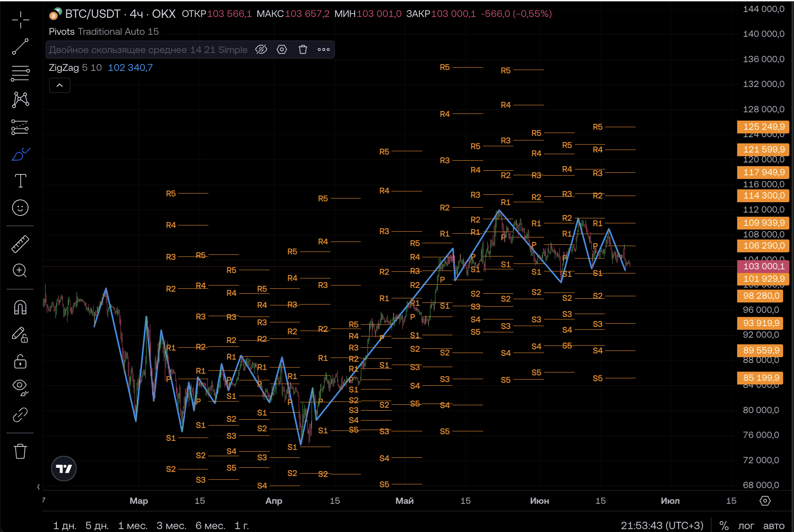Hide all drawings with eye icon
794x532 pixels.
[x=20, y=387]
